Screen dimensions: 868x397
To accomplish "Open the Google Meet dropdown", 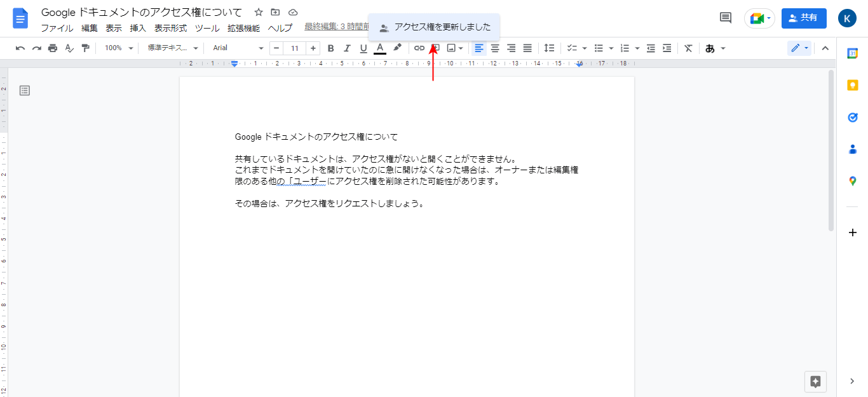I will pyautogui.click(x=759, y=18).
